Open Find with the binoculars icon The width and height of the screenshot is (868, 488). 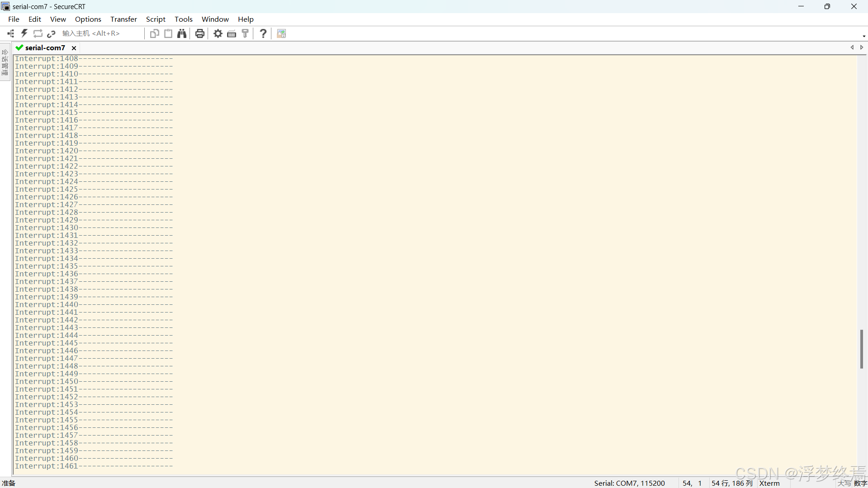(x=182, y=33)
